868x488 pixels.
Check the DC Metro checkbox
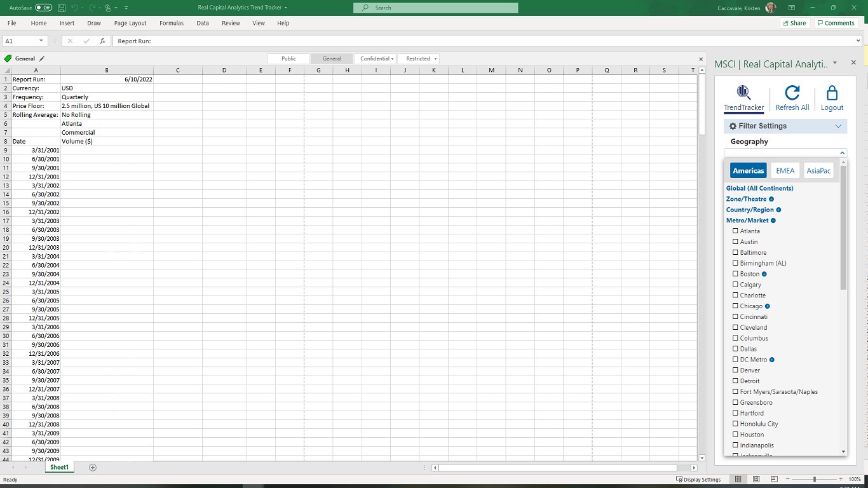pos(736,360)
